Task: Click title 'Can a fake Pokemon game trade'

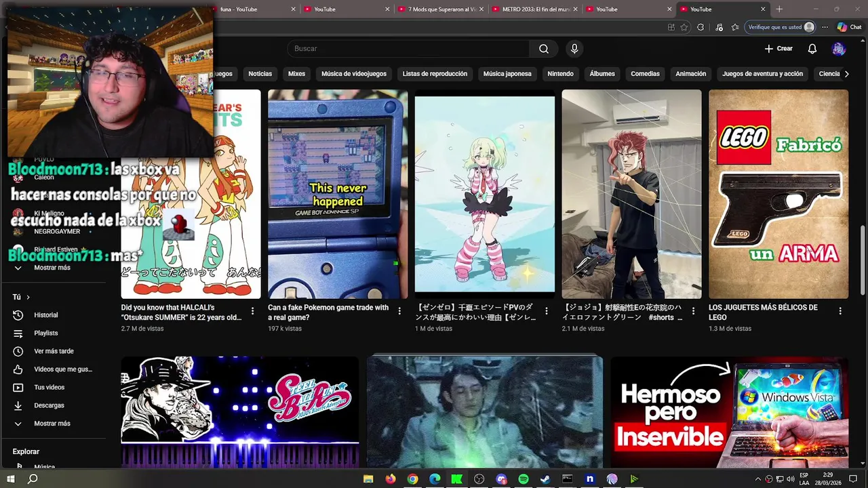Action: (x=328, y=312)
